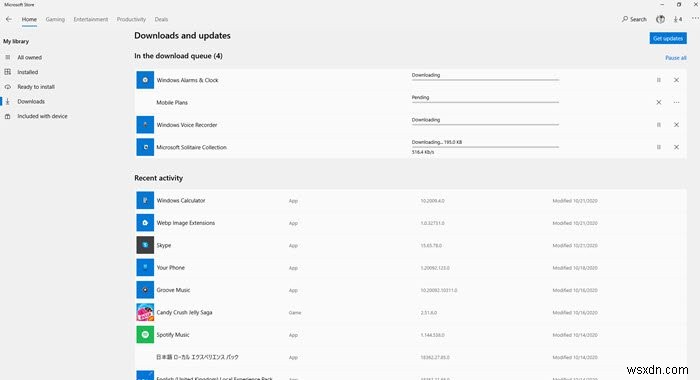Click the Candy Crush Jelly Saga icon
Viewport: 700px width, 380px height.
pos(145,312)
